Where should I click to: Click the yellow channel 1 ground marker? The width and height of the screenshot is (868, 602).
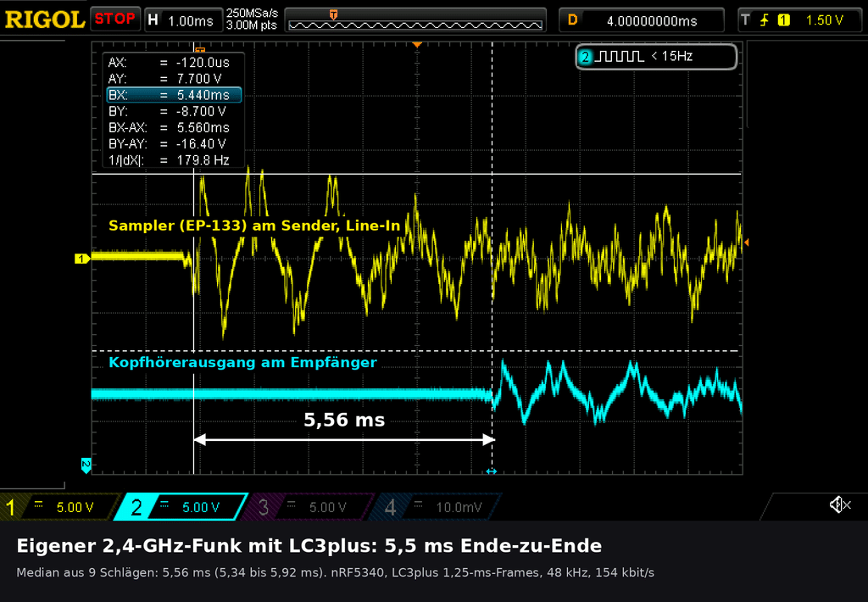pyautogui.click(x=82, y=259)
